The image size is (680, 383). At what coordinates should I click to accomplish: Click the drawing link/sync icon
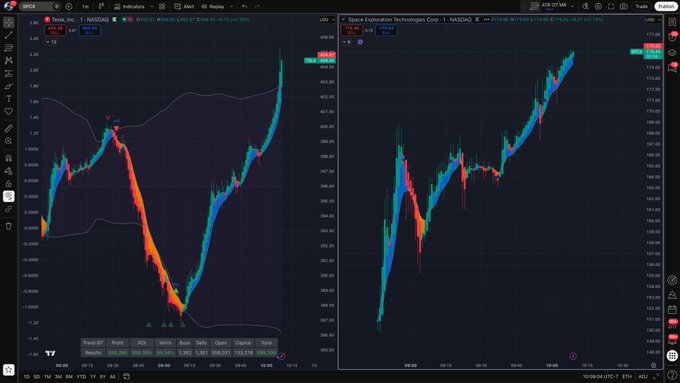[9, 209]
